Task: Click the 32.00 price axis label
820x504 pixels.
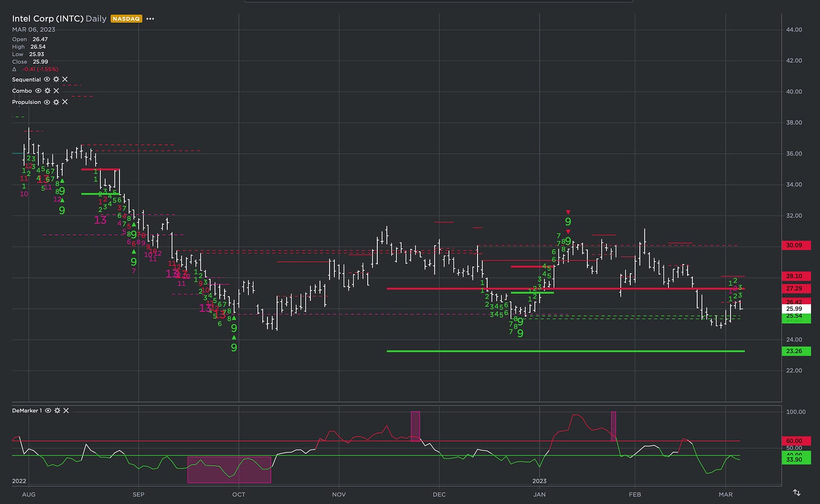Action: pos(794,215)
